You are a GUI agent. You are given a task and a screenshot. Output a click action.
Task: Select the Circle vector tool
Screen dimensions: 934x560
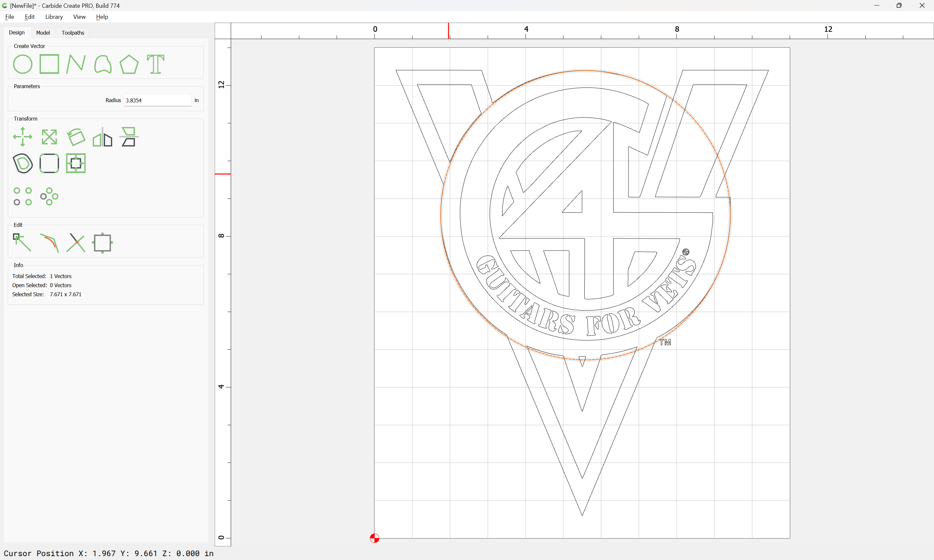click(23, 64)
